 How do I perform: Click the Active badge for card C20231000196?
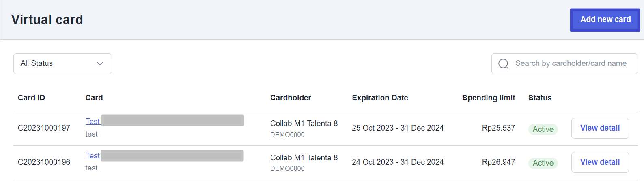(543, 163)
